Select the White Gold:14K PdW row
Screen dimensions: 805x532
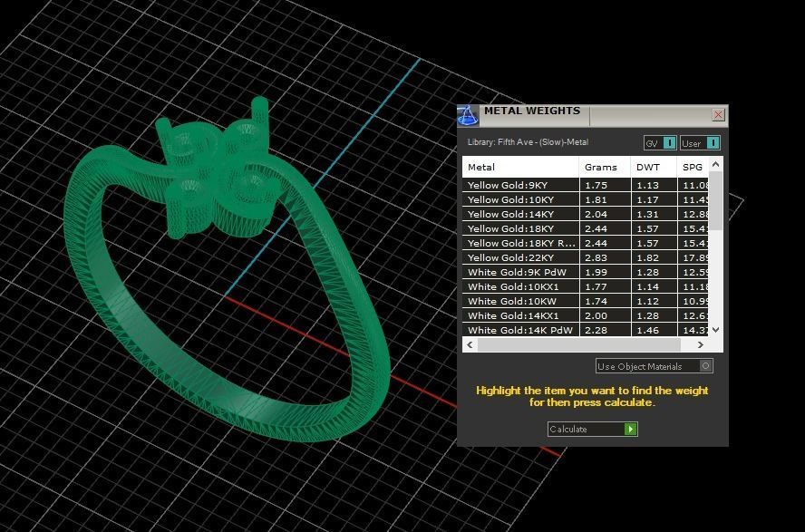tap(586, 330)
